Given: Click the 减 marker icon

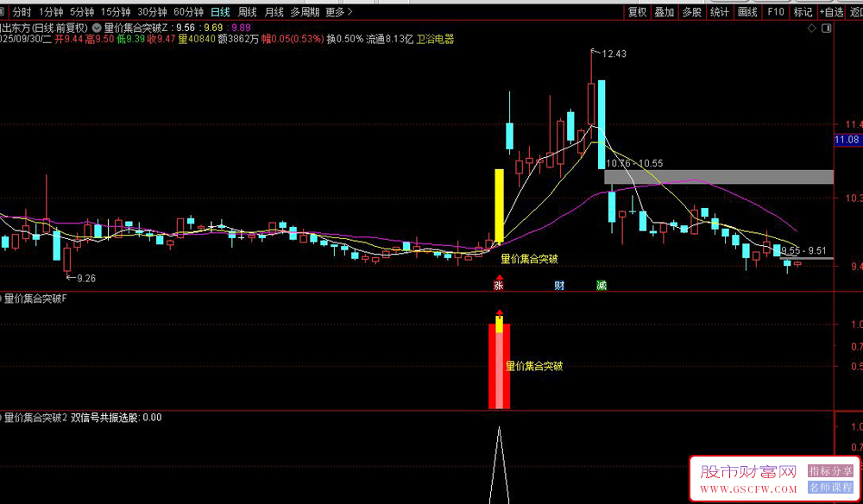Looking at the screenshot, I should [602, 286].
